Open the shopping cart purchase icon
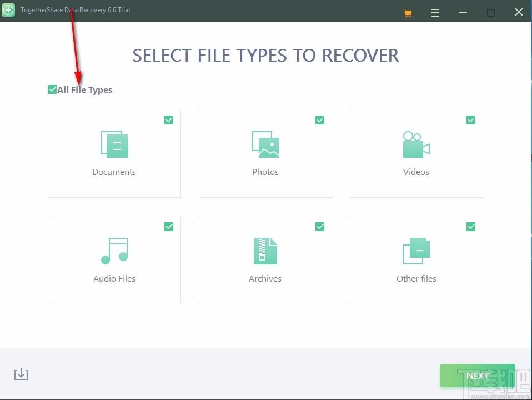 point(408,12)
